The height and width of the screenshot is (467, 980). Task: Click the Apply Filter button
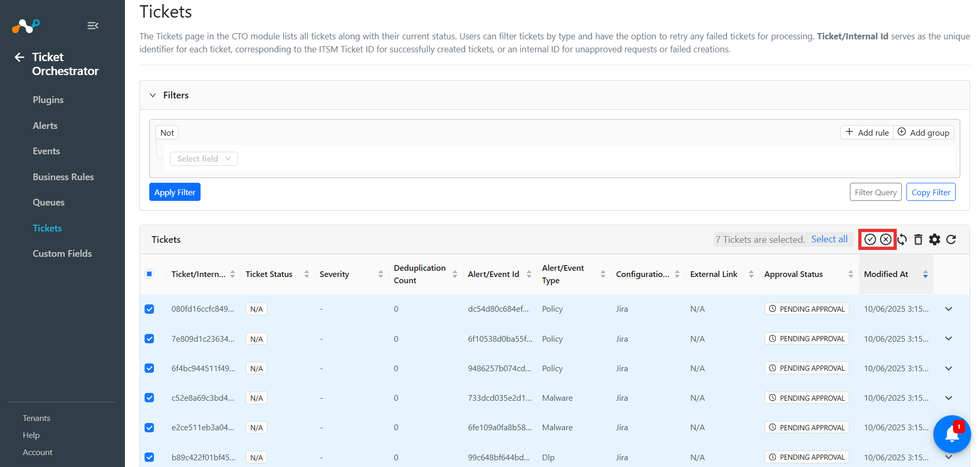pos(175,192)
